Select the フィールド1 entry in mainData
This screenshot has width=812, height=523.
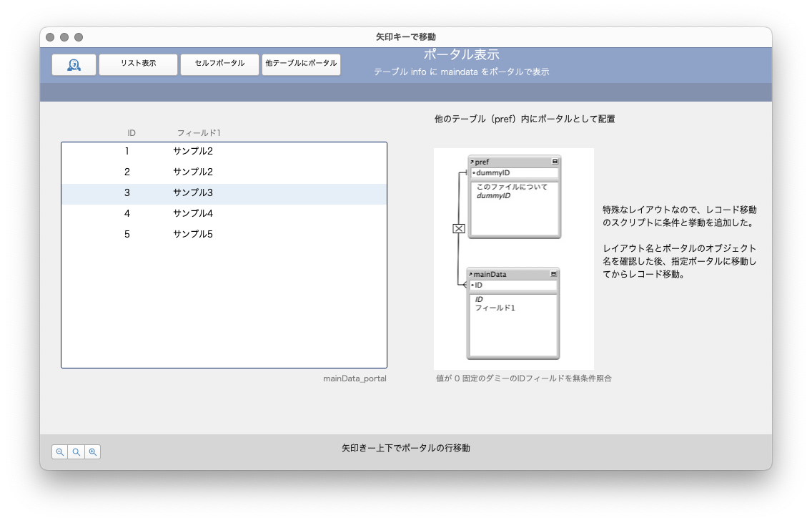click(x=495, y=308)
